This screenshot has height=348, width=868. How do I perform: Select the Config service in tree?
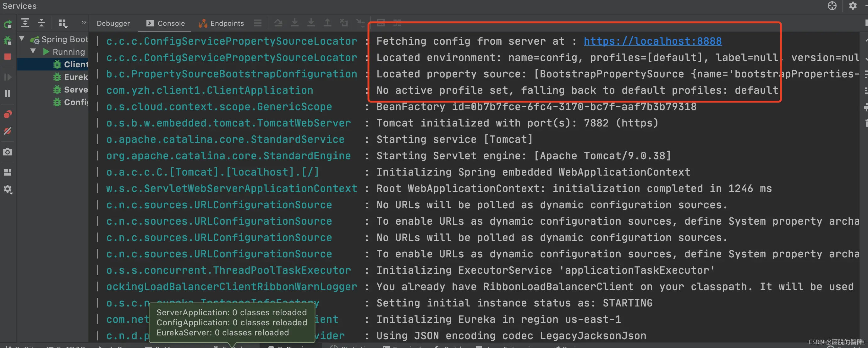(x=75, y=102)
